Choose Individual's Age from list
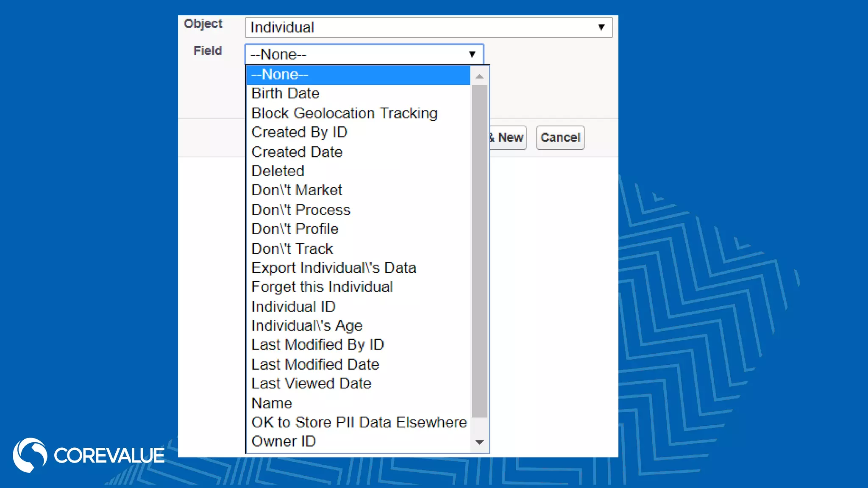This screenshot has height=488, width=868. [307, 326]
